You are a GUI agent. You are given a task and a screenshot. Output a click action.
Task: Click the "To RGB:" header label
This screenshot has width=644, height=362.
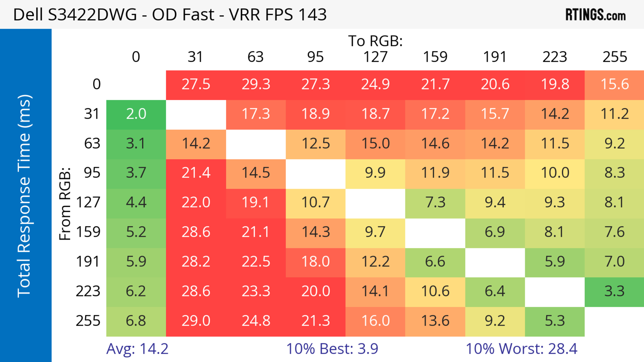(375, 41)
